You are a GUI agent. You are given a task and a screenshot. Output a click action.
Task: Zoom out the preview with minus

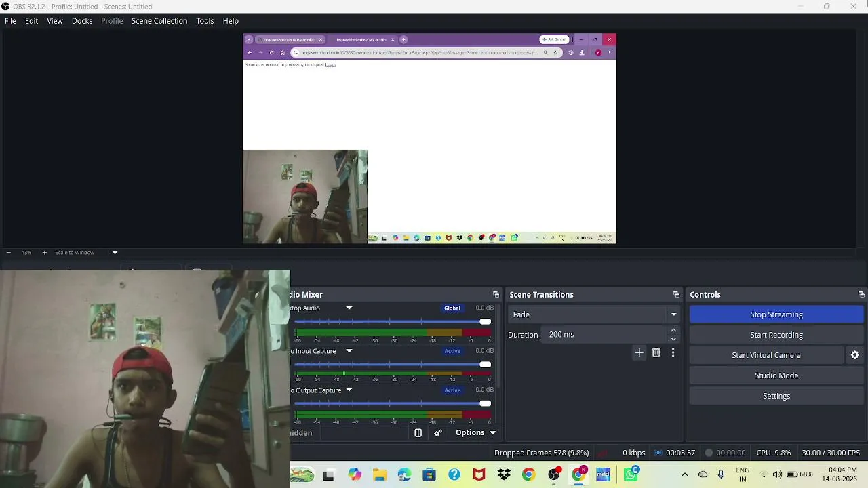(x=8, y=253)
